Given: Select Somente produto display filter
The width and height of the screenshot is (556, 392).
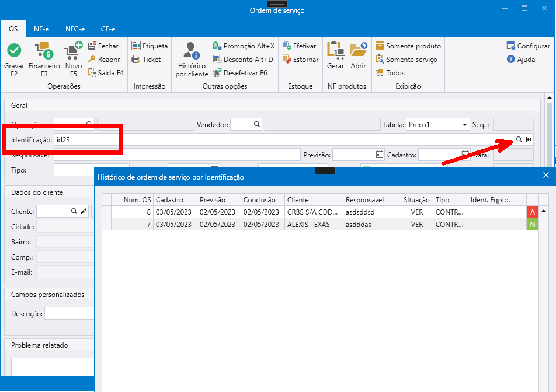Looking at the screenshot, I should [x=408, y=46].
